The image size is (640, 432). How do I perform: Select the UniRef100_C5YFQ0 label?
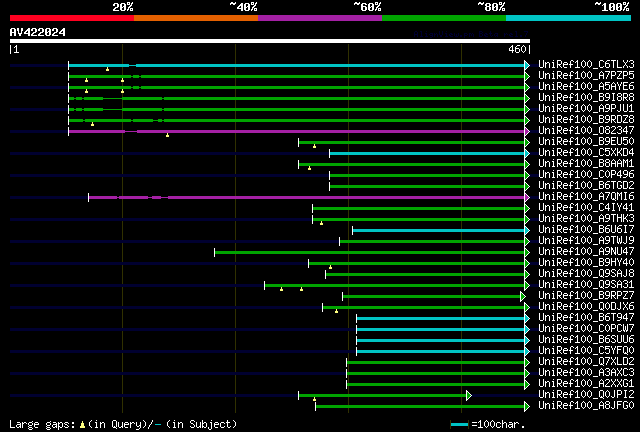pos(586,351)
